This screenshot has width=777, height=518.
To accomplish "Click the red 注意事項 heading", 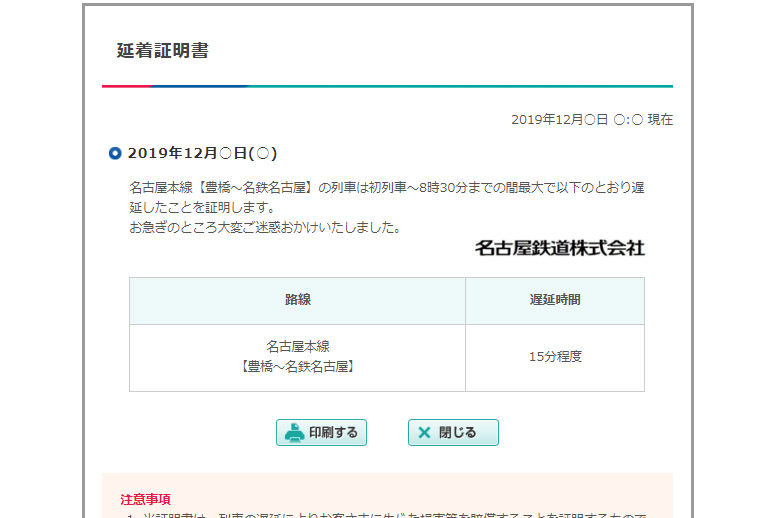I will coord(145,499).
